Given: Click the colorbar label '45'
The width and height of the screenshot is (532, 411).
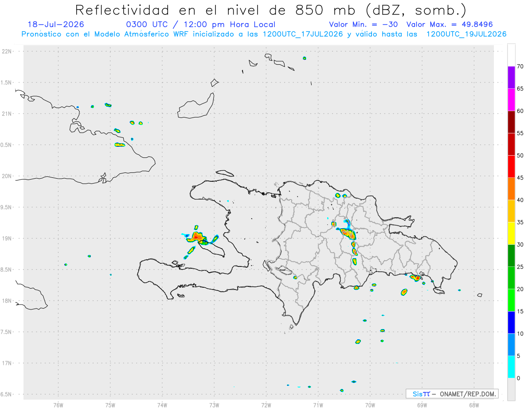Looking at the screenshot, I should coord(520,178).
